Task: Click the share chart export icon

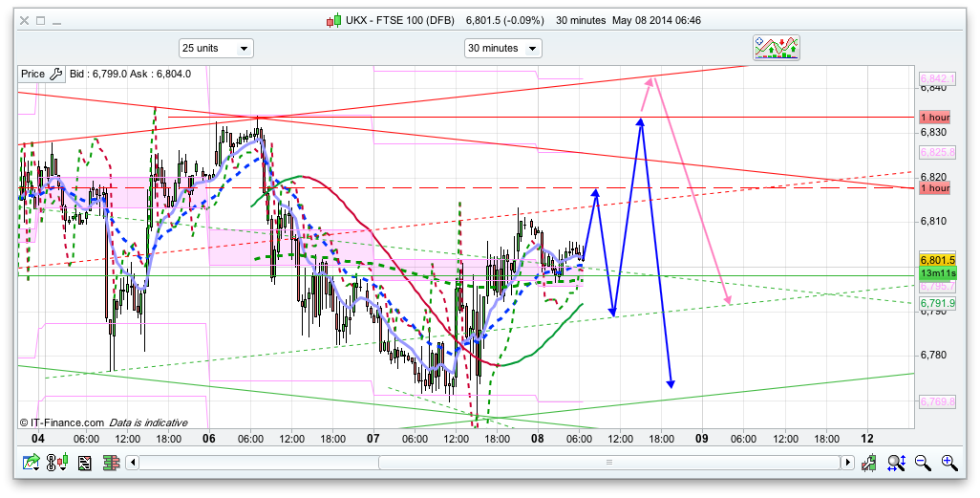Action: coord(32,464)
